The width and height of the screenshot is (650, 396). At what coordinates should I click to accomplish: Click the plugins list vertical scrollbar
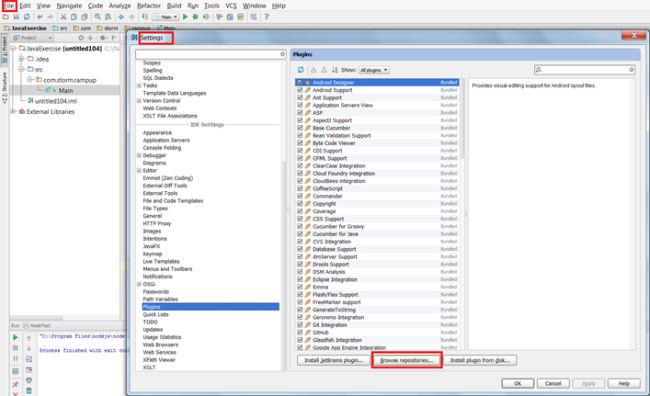click(x=462, y=120)
